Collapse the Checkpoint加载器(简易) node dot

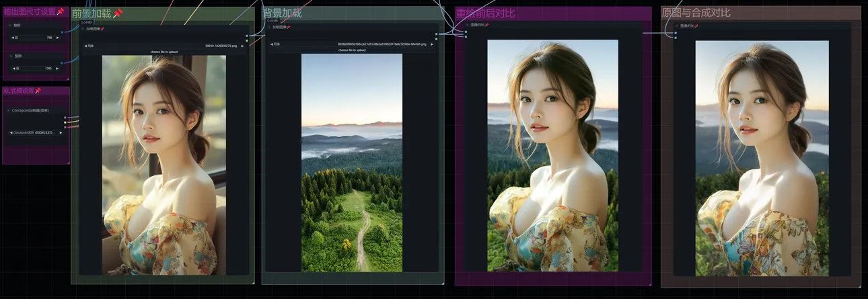pos(8,110)
